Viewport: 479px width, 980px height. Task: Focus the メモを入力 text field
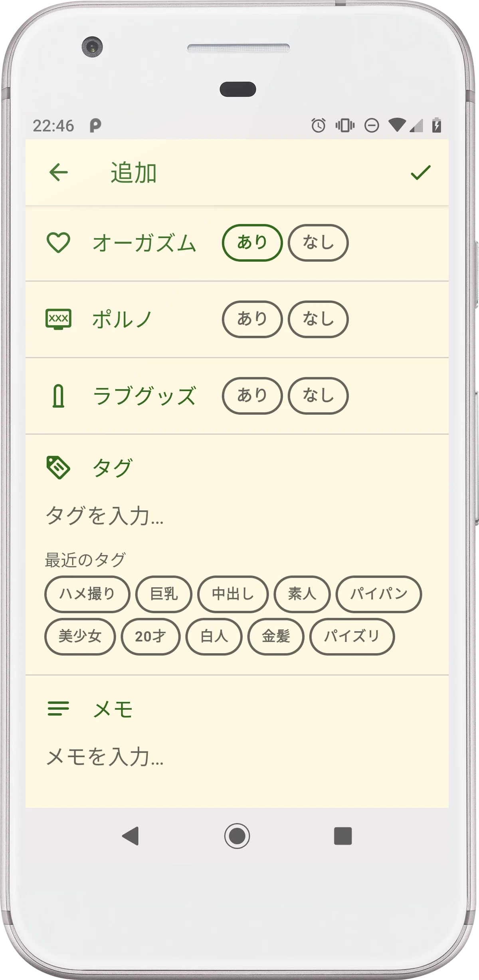pyautogui.click(x=237, y=757)
